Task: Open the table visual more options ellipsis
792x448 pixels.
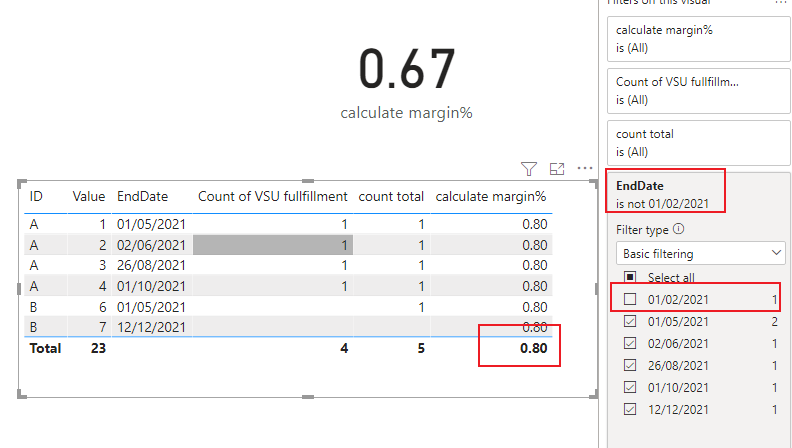Action: click(x=585, y=168)
